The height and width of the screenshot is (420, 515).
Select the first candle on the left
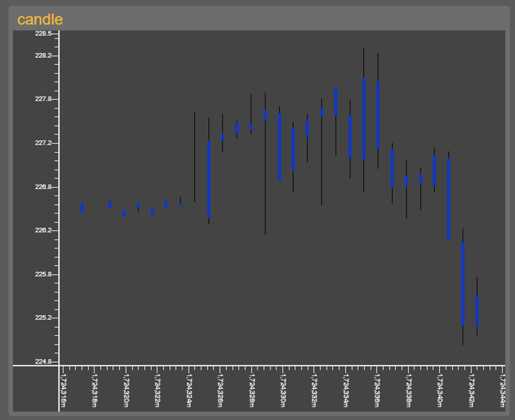coord(82,208)
